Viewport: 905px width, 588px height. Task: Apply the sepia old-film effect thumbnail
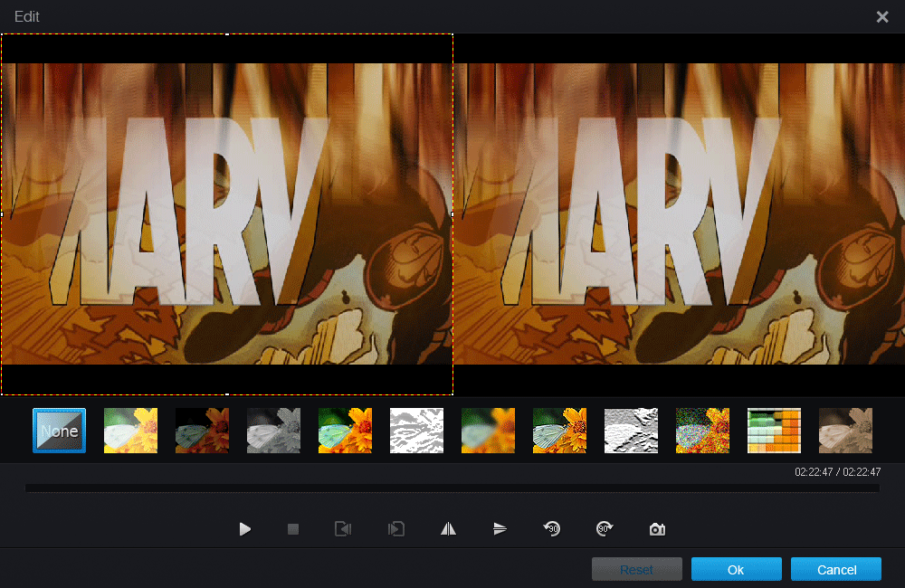[846, 431]
